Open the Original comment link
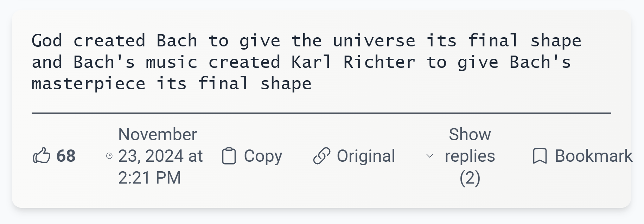The width and height of the screenshot is (644, 224). pyautogui.click(x=366, y=156)
